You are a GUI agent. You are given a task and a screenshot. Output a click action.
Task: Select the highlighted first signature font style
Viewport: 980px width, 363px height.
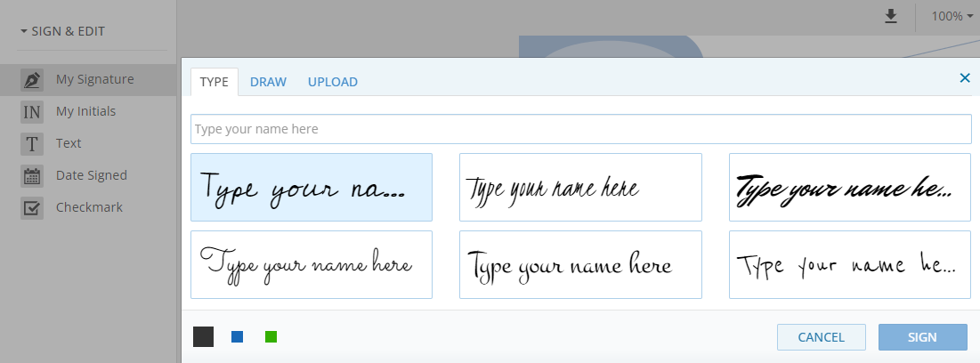click(312, 187)
